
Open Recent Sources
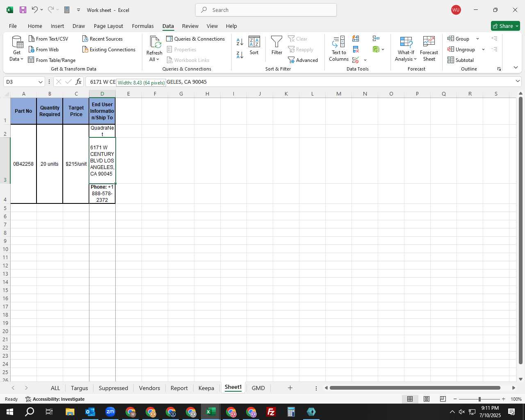tap(103, 39)
